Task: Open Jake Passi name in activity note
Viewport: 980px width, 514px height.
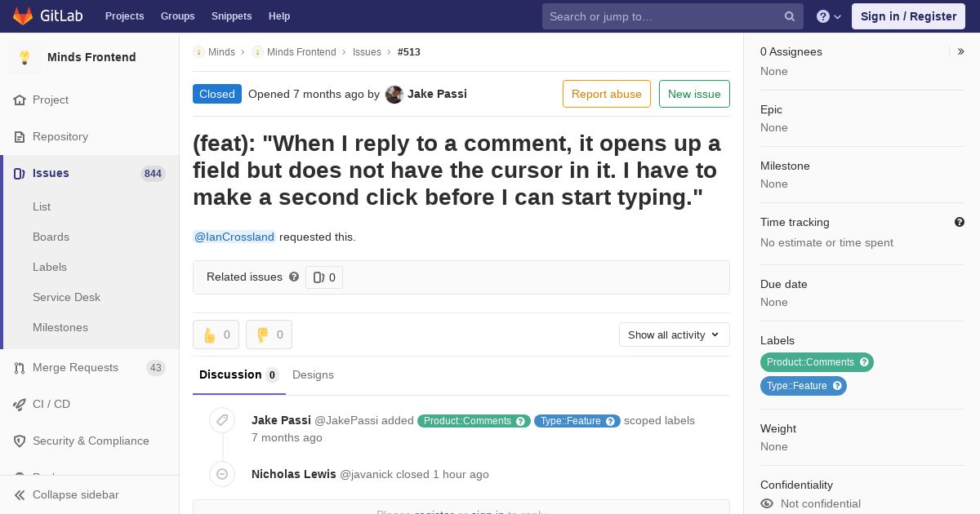Action: [x=281, y=420]
